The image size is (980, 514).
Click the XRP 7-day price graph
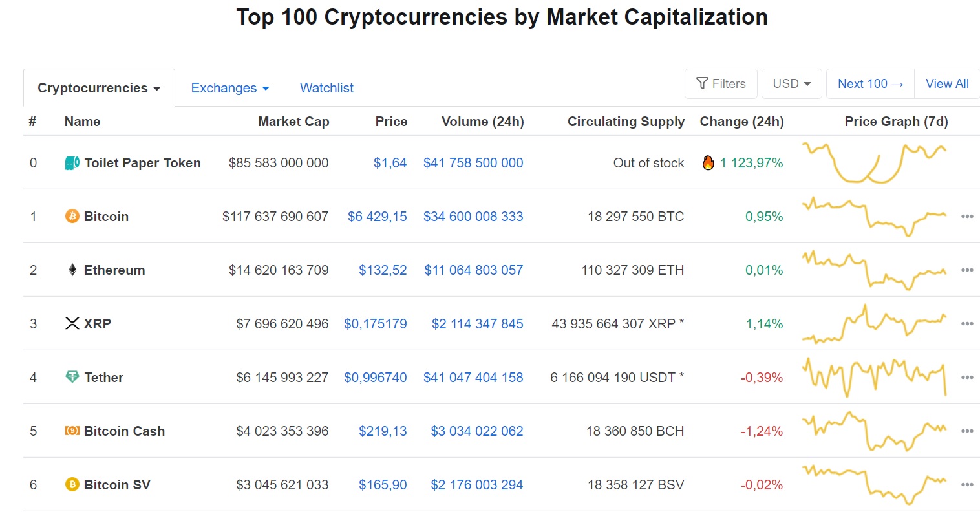875,324
